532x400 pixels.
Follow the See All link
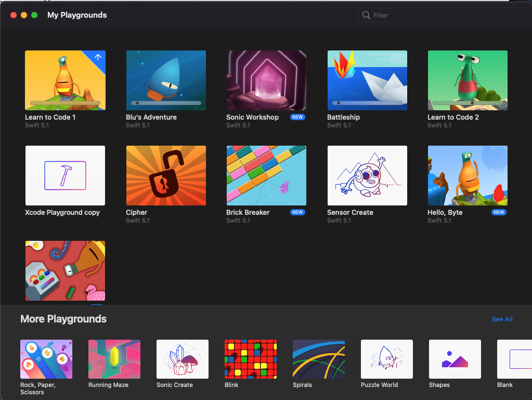tap(502, 319)
